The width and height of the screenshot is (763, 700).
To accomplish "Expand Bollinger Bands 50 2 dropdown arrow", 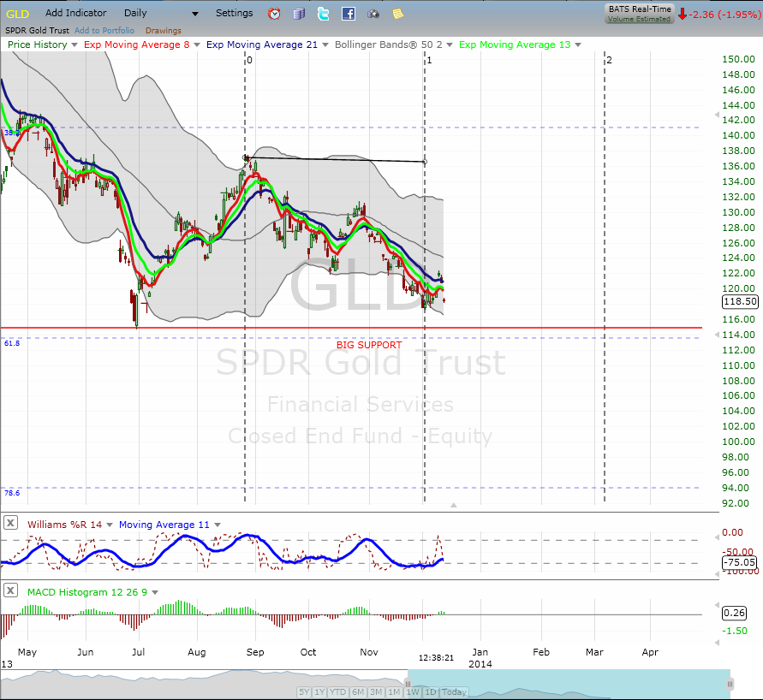I will (x=449, y=44).
